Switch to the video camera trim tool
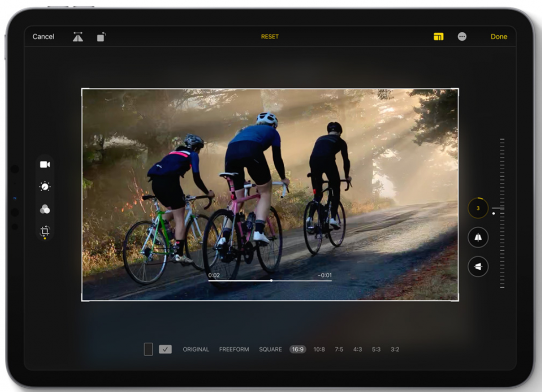 [45, 165]
